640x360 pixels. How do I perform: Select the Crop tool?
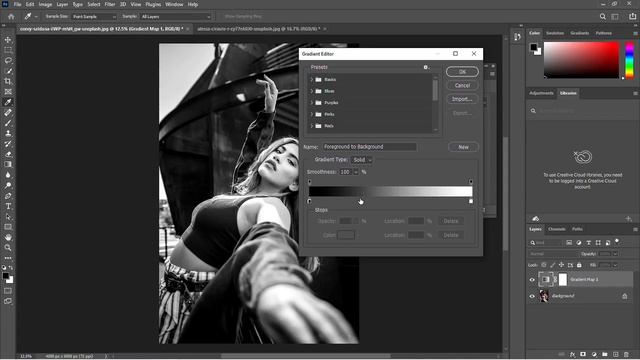[8, 81]
